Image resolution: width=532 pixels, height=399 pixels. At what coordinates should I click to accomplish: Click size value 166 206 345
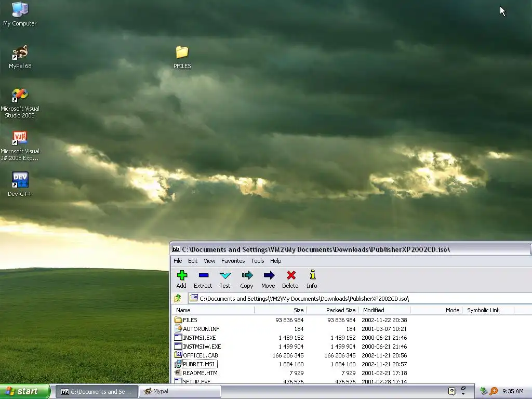pyautogui.click(x=288, y=355)
